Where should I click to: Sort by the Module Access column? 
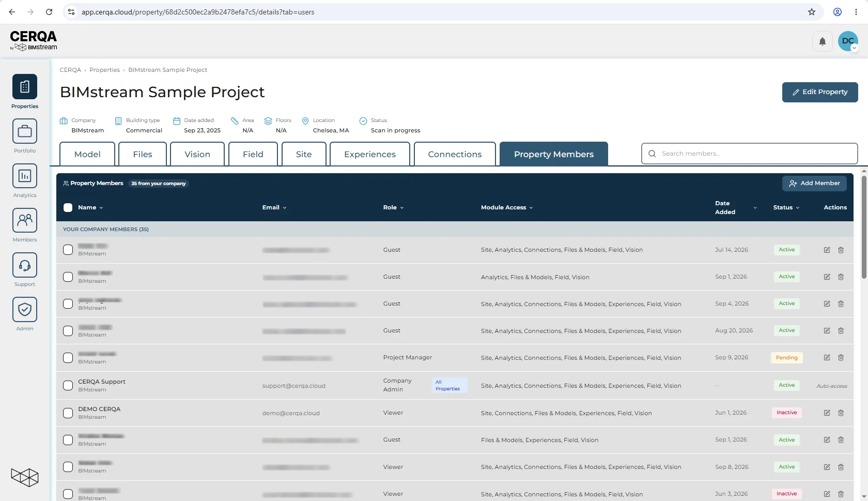(506, 207)
